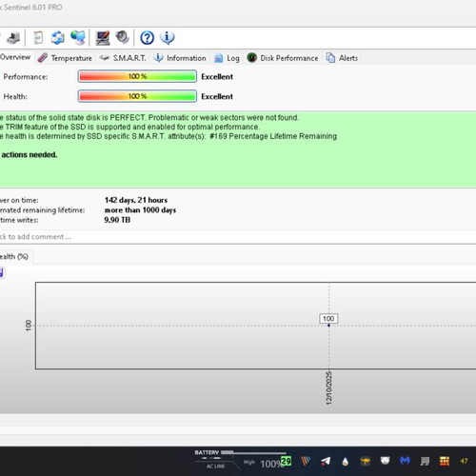
Task: Switch to the Information tab
Action: [180, 58]
